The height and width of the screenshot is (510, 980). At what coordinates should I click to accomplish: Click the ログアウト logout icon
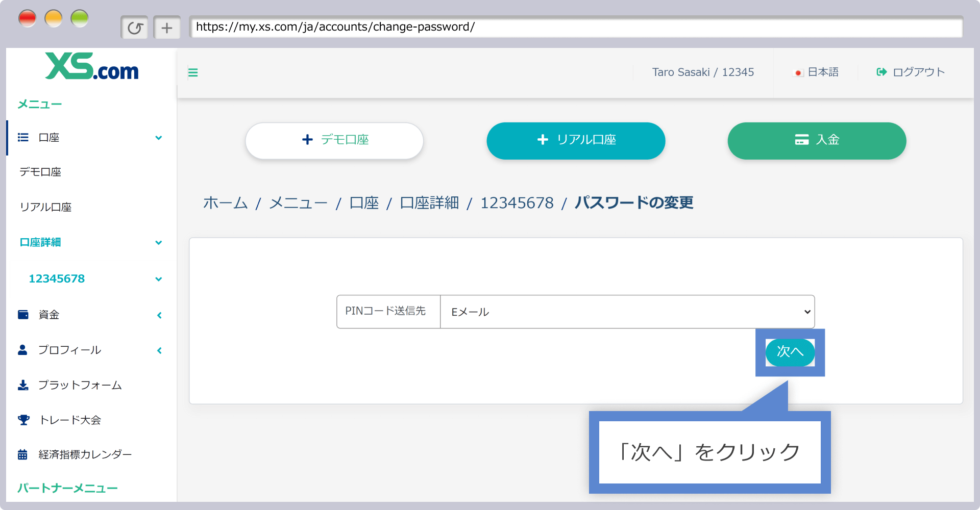881,72
